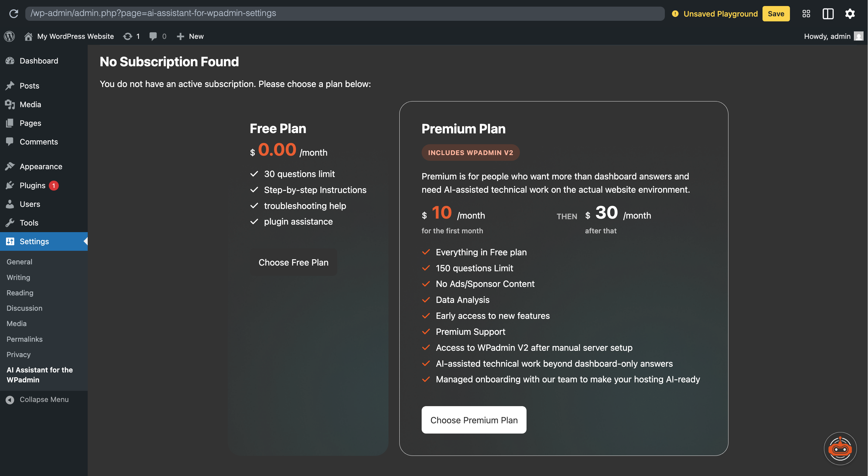
Task: Click the unsaved warning indicator icon
Action: pos(675,14)
